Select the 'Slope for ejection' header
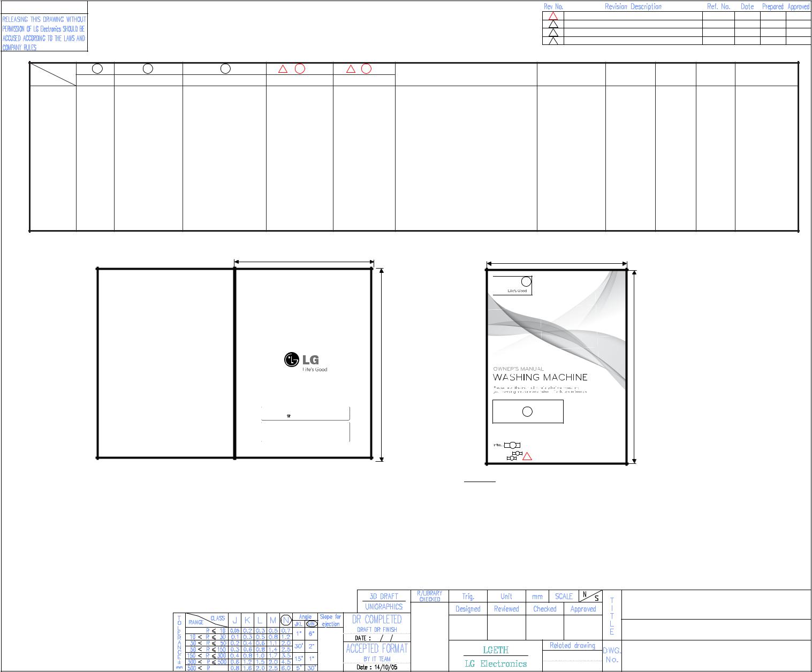Screen dimensions: 812x672 pyautogui.click(x=330, y=620)
